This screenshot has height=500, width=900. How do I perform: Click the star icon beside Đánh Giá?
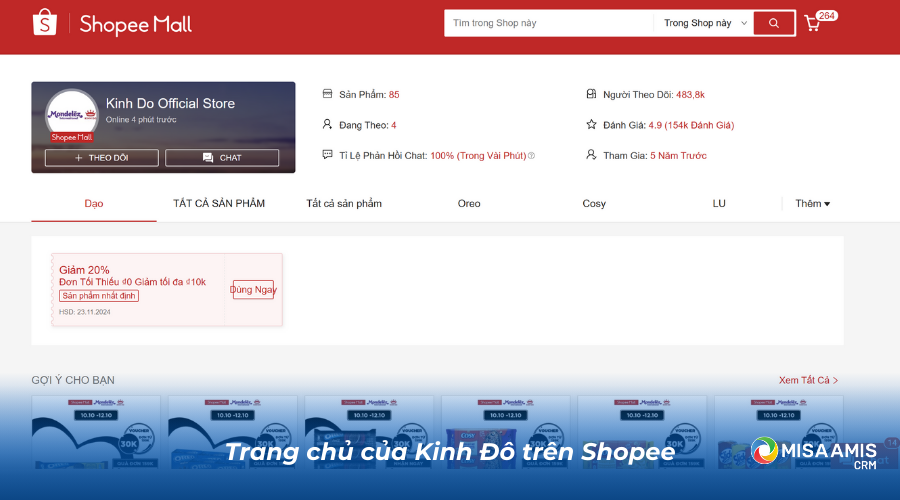click(x=591, y=124)
